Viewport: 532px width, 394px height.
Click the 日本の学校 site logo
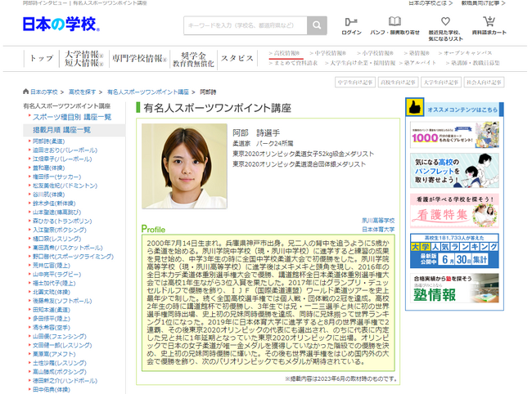[x=61, y=25]
